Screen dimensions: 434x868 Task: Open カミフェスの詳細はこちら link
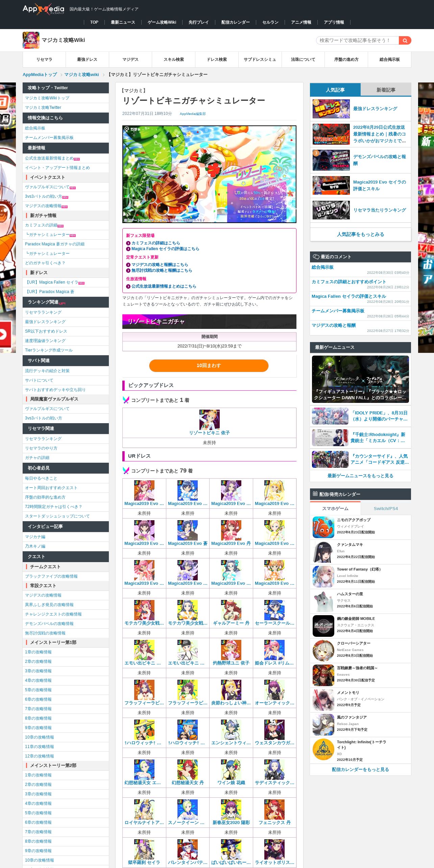tap(155, 243)
